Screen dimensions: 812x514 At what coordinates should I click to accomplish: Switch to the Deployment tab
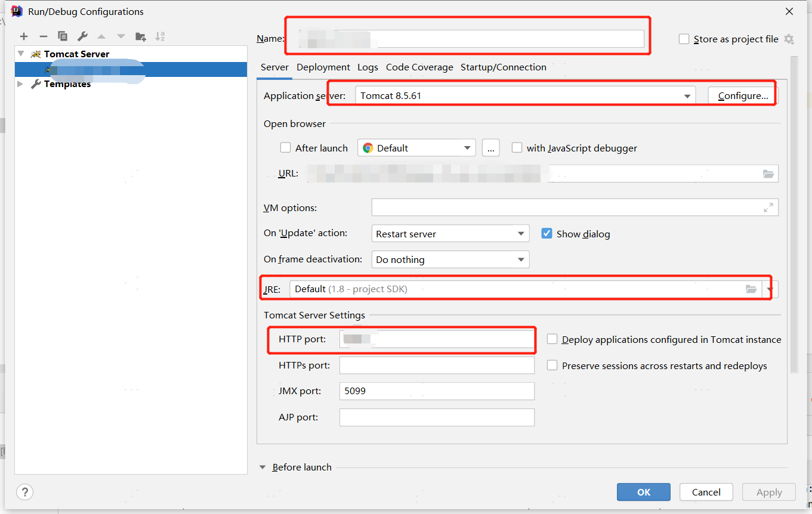coord(323,67)
